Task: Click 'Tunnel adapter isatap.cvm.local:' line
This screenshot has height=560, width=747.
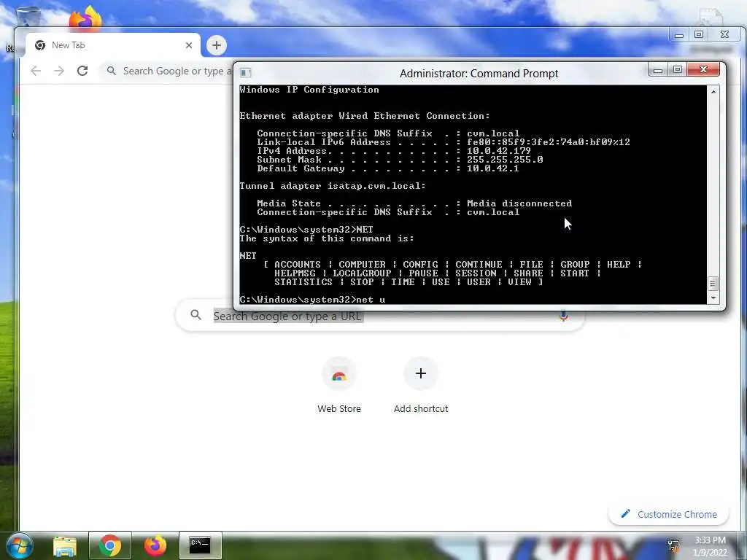Action: [x=333, y=186]
